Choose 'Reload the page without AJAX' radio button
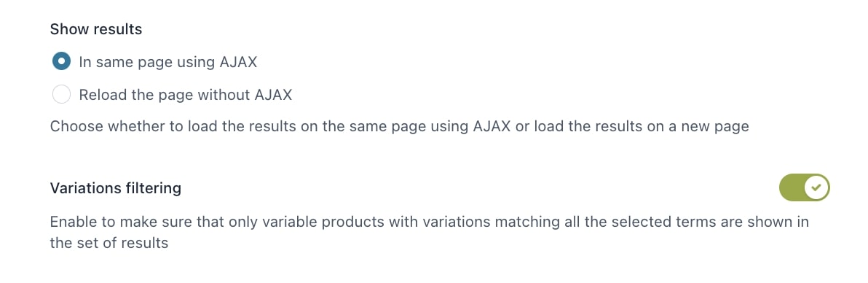Screen dimensions: 868x283 coord(61,95)
